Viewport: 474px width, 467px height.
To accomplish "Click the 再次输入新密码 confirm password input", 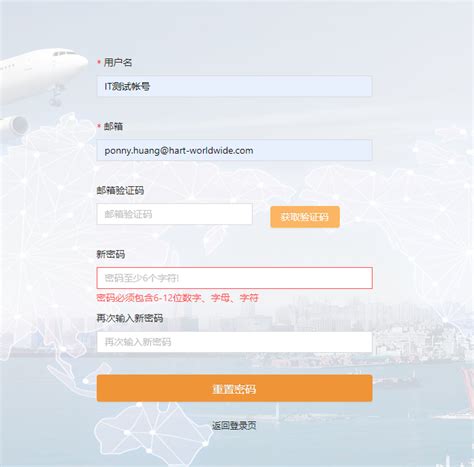I will 234,342.
